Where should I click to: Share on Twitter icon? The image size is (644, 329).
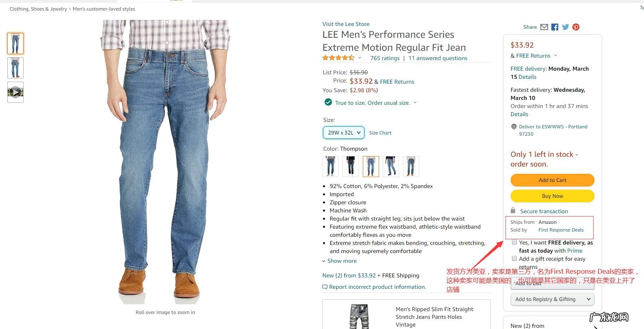click(565, 27)
